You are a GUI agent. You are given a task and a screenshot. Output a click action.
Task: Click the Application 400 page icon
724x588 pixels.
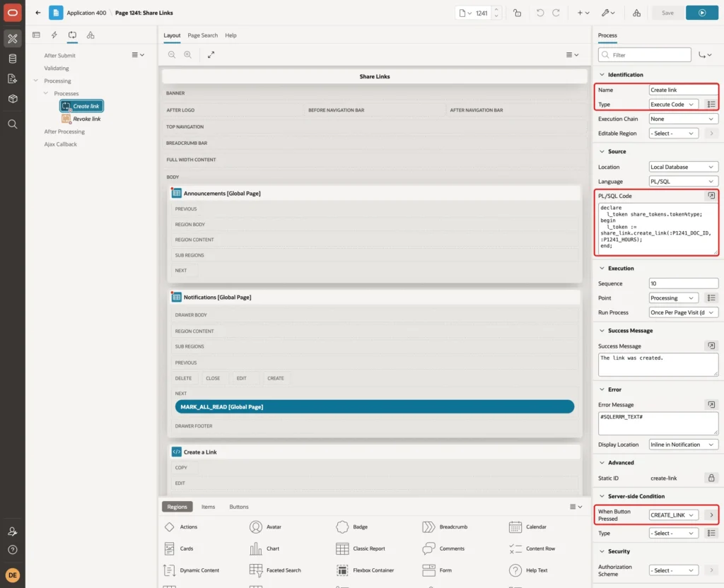56,13
